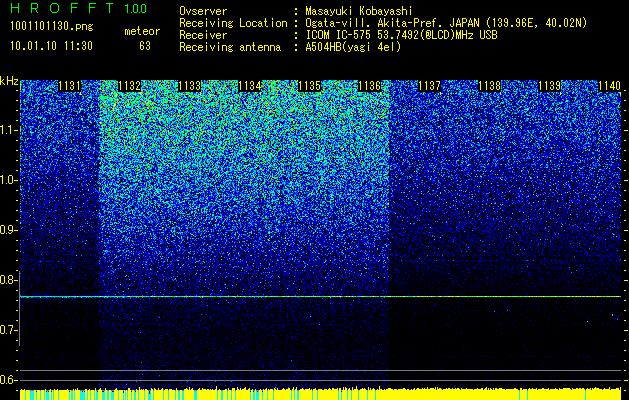Click the yellow signal level bar graph
Image resolution: width=629 pixels, height=400 pixels.
[x=320, y=394]
